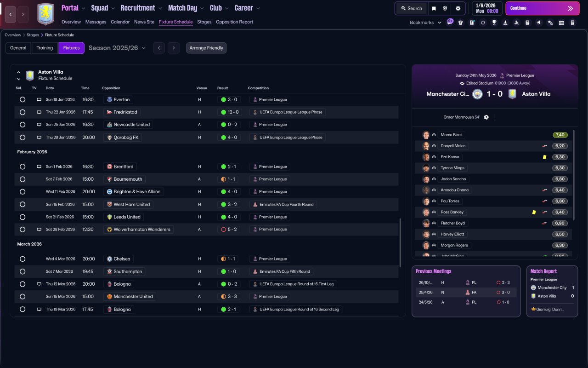
Task: Click the Aston Villa club badge in header
Action: click(45, 14)
